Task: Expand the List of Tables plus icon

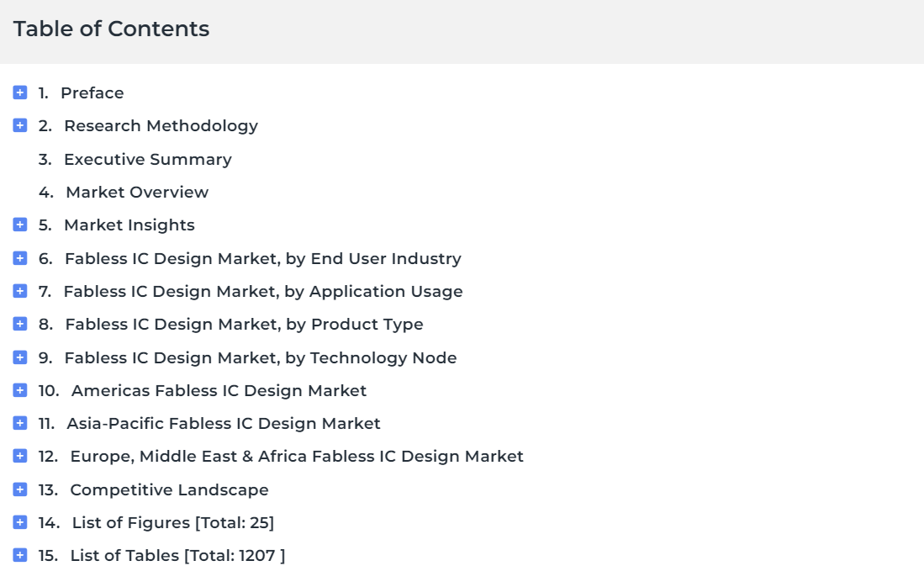Action: 20,556
